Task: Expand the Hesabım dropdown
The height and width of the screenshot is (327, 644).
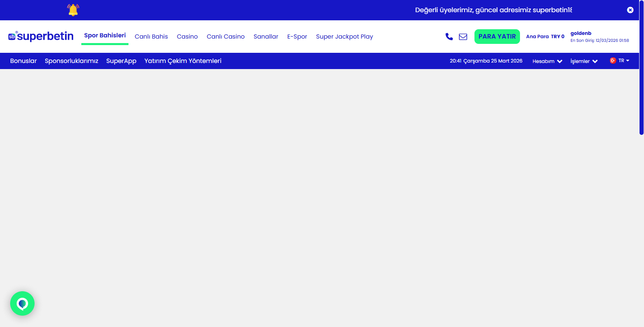Action: pos(547,61)
